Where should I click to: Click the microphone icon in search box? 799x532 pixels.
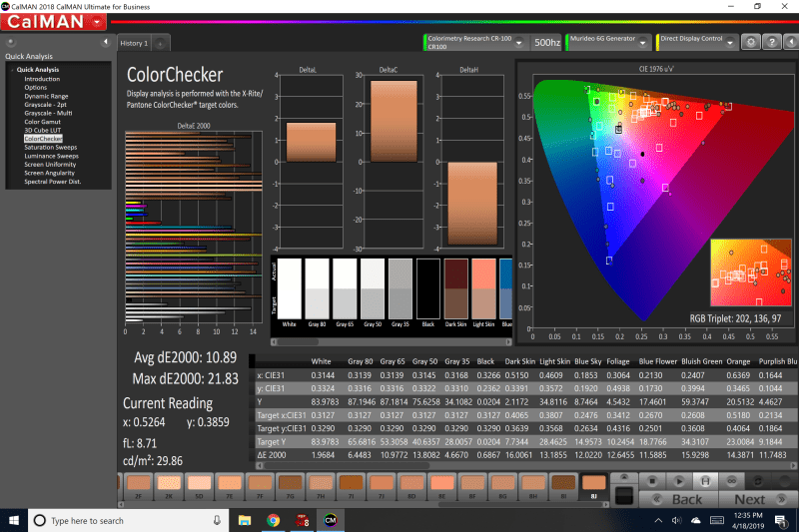(x=217, y=520)
